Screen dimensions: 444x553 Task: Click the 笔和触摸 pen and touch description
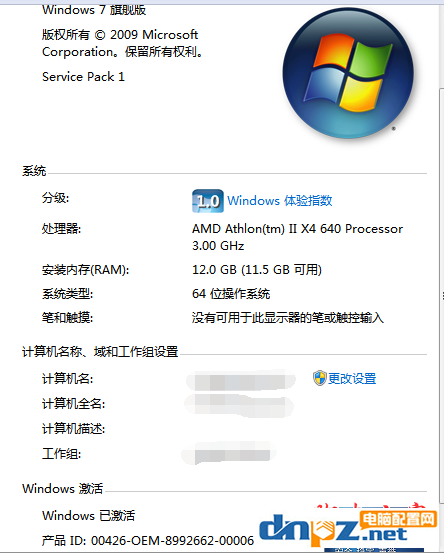click(x=287, y=318)
